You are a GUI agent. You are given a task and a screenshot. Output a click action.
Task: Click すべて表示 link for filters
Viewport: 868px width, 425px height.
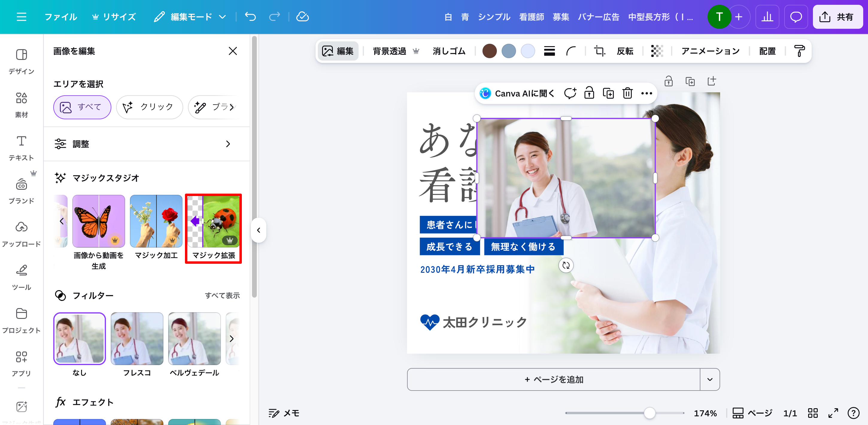pos(222,296)
